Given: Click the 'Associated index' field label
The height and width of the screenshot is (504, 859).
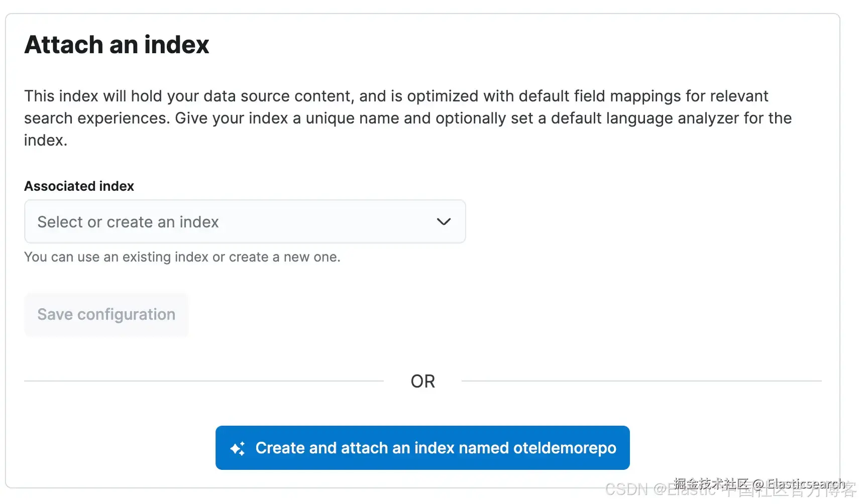Looking at the screenshot, I should [x=79, y=186].
